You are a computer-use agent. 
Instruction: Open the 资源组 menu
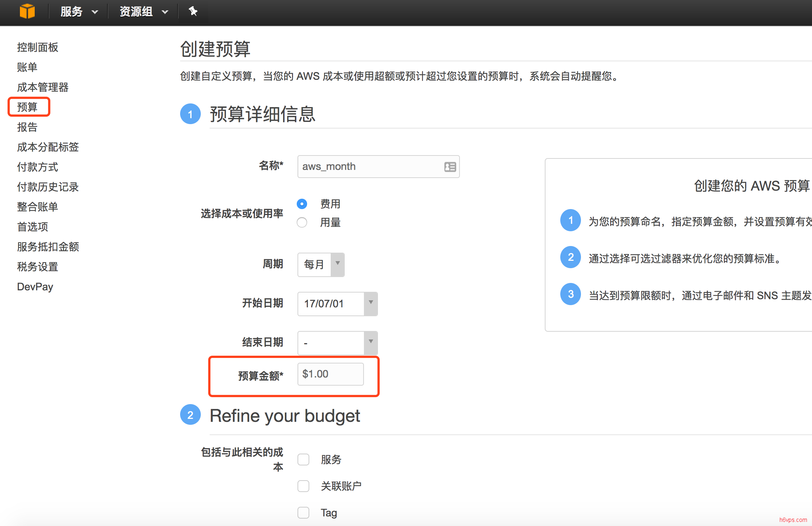[144, 11]
